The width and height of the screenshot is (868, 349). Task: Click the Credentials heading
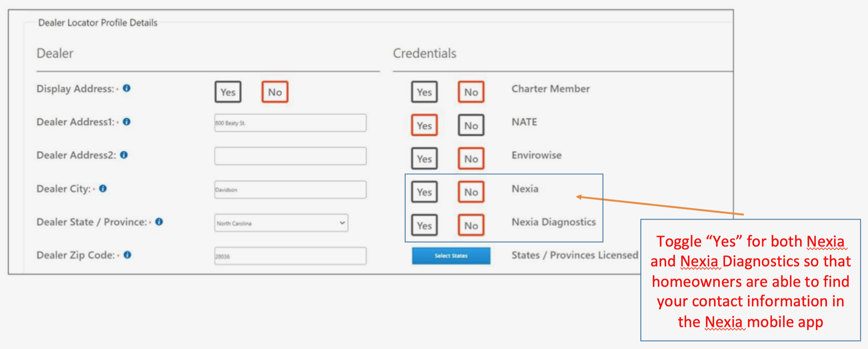[x=425, y=53]
